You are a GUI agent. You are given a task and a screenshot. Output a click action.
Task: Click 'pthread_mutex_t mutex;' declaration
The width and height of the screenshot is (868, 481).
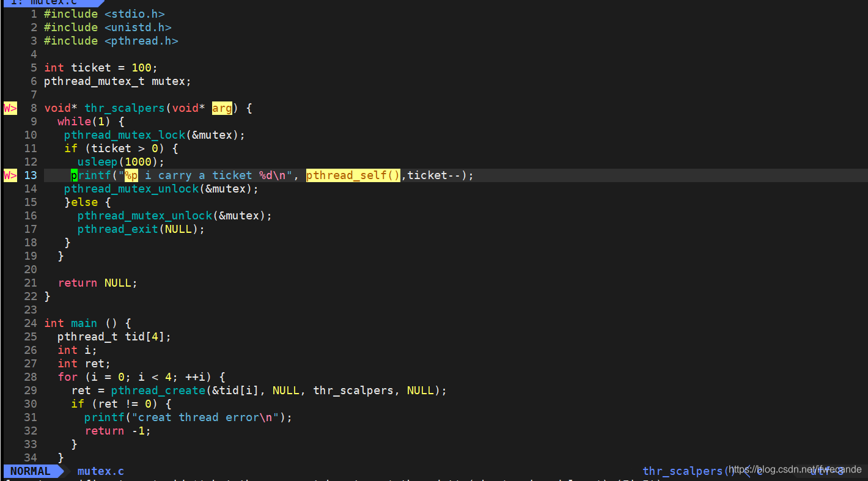117,81
